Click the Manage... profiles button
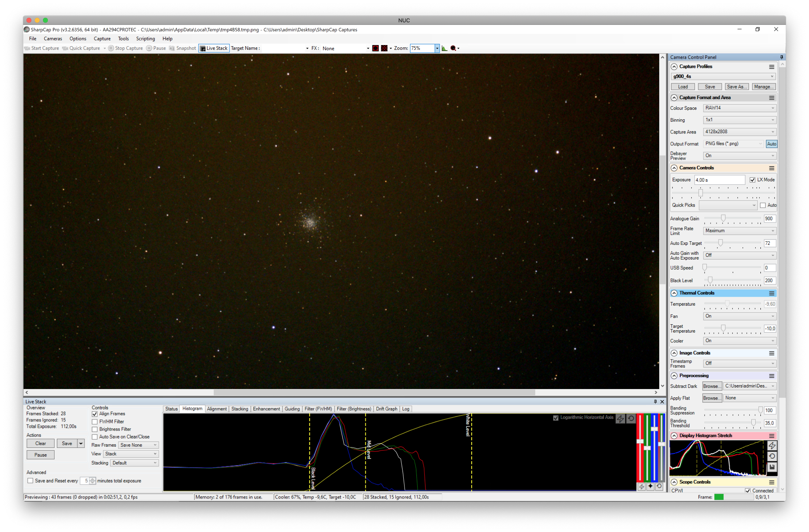 pyautogui.click(x=764, y=87)
